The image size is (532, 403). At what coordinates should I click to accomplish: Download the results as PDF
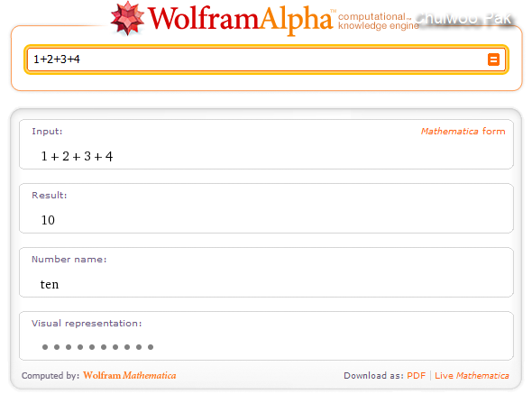click(x=416, y=376)
